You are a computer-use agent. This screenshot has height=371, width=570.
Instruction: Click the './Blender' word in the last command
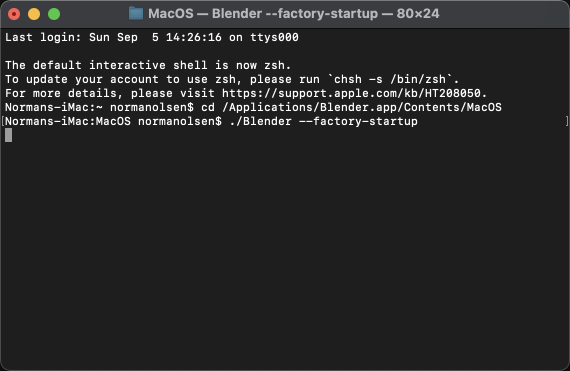[261, 121]
